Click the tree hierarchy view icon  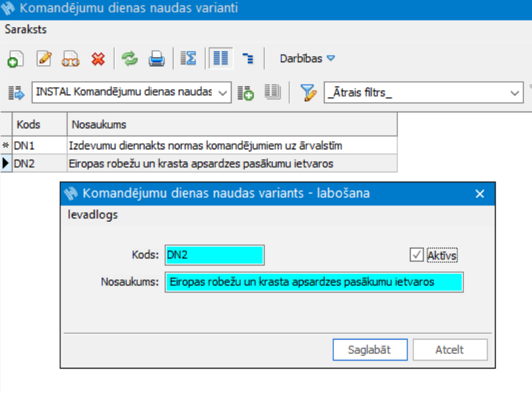pos(248,58)
